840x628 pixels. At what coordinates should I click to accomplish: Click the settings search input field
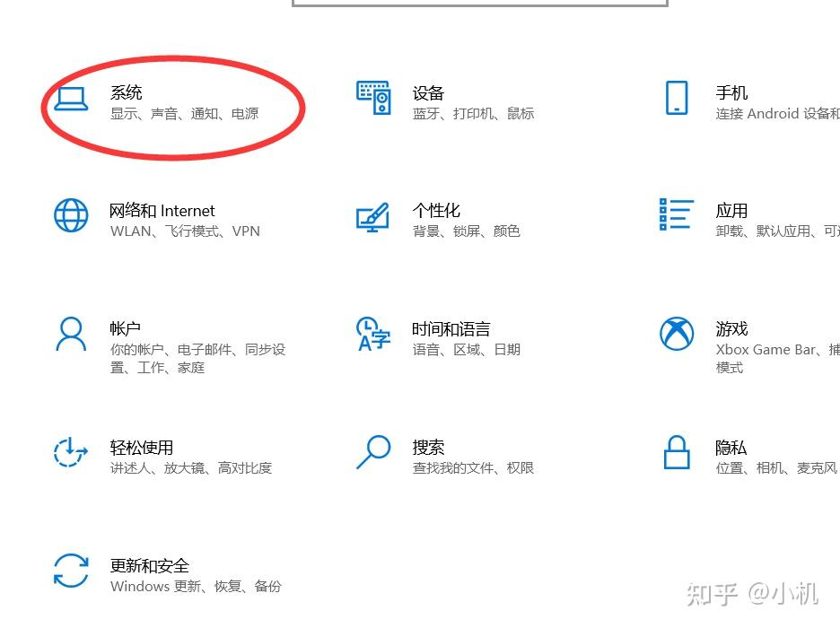(478, 4)
